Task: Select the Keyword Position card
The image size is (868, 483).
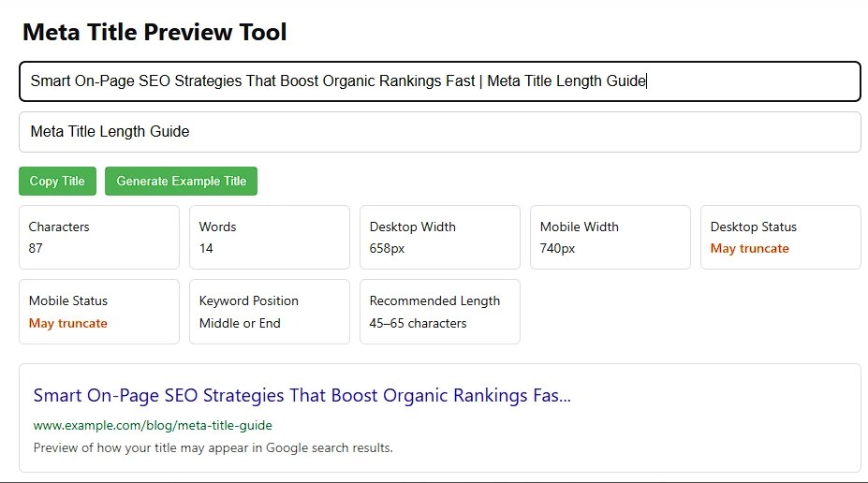Action: [x=270, y=312]
